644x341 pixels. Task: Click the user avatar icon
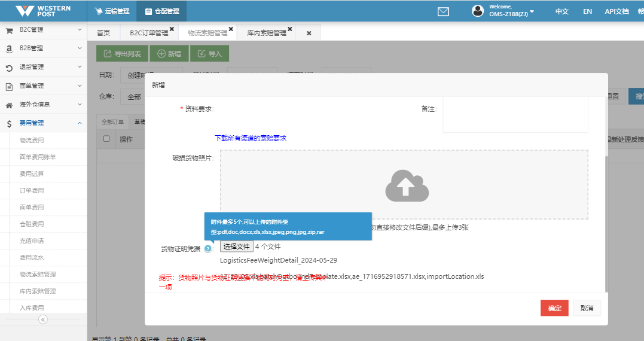click(x=478, y=11)
